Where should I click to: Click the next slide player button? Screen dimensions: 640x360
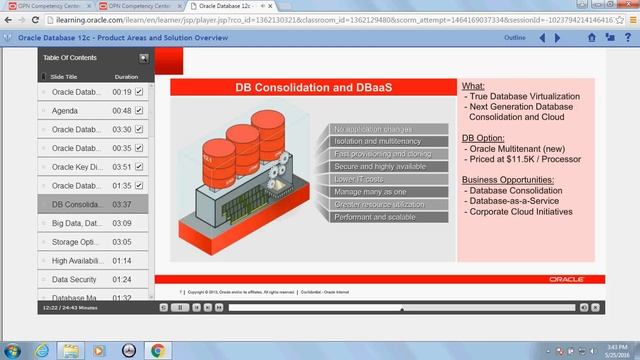[x=208, y=307]
